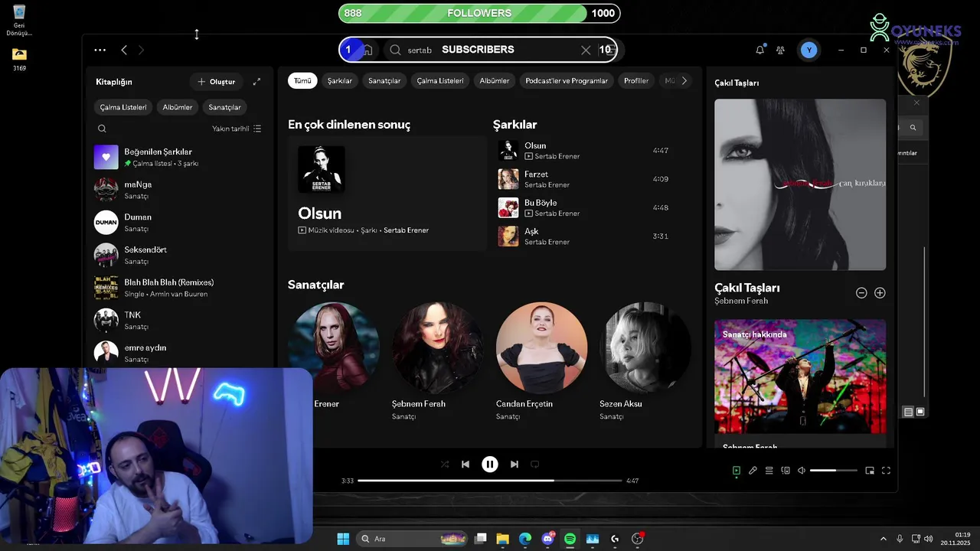Open friend activity icon
This screenshot has width=980, height=551.
click(x=780, y=50)
